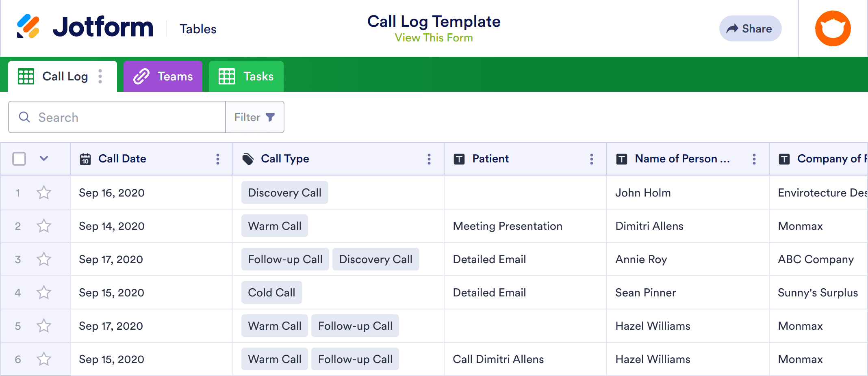The width and height of the screenshot is (868, 376).
Task: Click the text-type icon on the Patient column
Action: point(459,159)
